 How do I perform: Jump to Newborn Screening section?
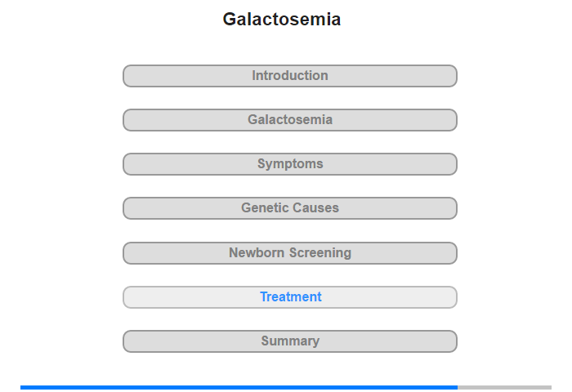(x=289, y=253)
